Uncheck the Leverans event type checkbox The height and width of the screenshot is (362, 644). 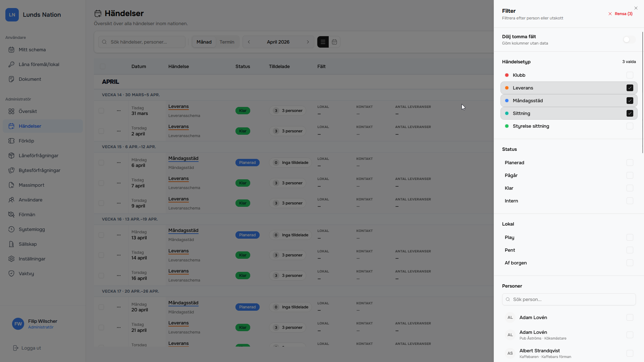tap(630, 88)
